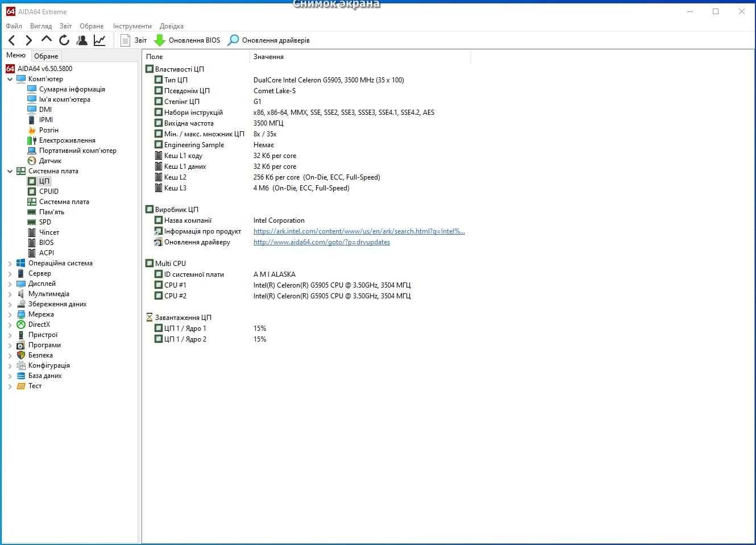756x545 pixels.
Task: Open Оновлення драйверів driver updates
Action: pos(269,40)
